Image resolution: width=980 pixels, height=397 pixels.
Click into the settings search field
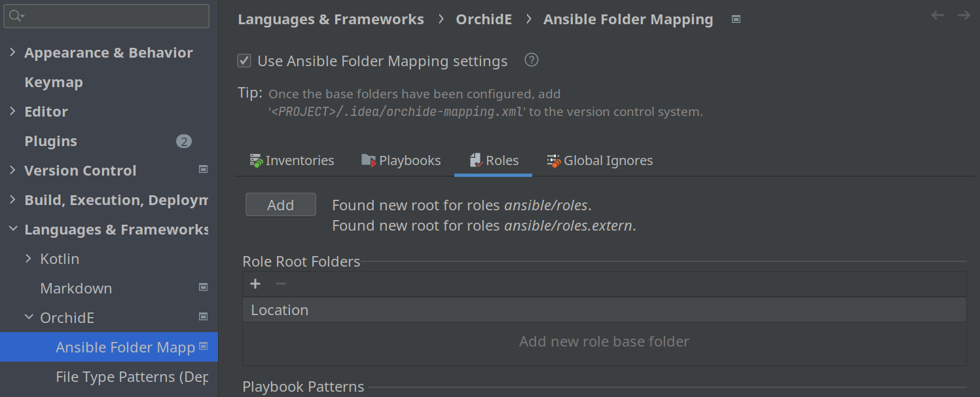tap(107, 16)
